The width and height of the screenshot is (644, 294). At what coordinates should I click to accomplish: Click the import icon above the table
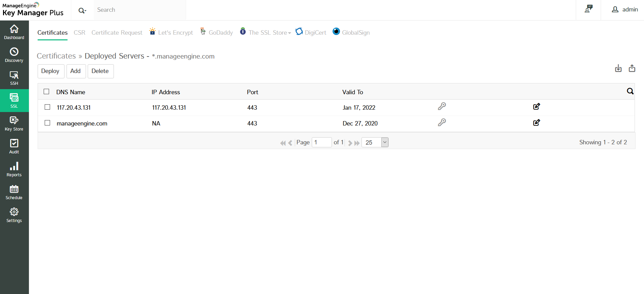click(x=618, y=69)
